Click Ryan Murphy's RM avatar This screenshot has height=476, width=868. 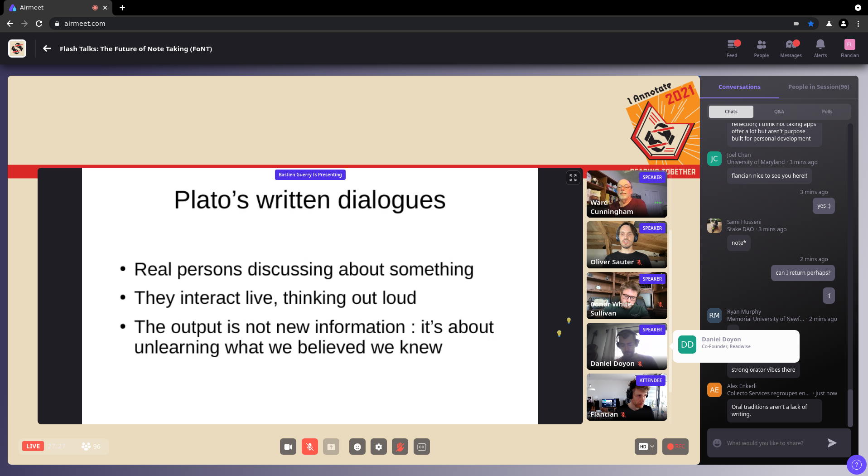[x=714, y=316]
